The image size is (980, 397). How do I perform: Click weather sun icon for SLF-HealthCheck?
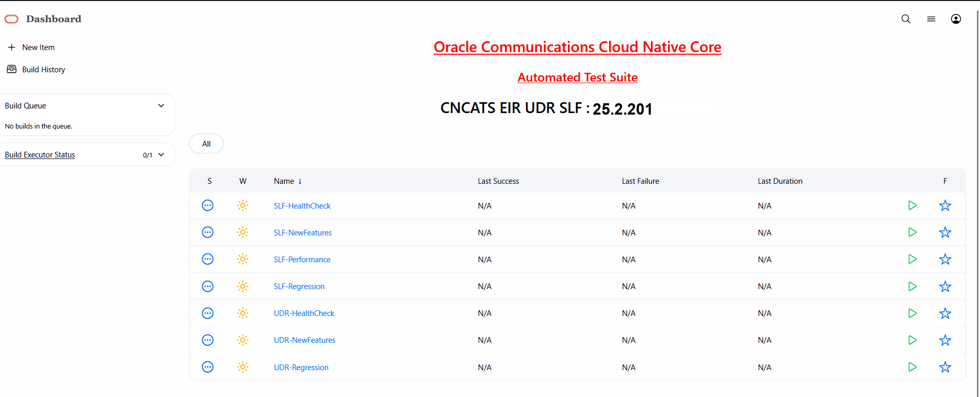pyautogui.click(x=242, y=205)
